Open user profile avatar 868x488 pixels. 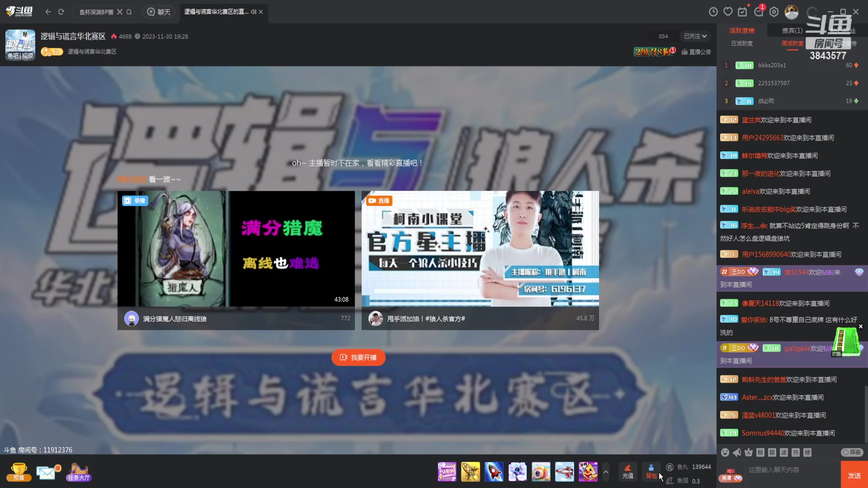791,12
